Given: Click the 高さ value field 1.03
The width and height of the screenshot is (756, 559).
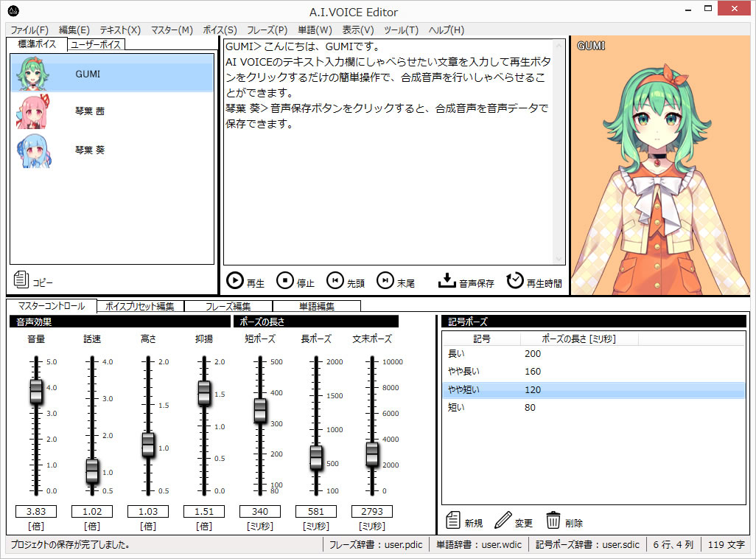Looking at the screenshot, I should (148, 511).
